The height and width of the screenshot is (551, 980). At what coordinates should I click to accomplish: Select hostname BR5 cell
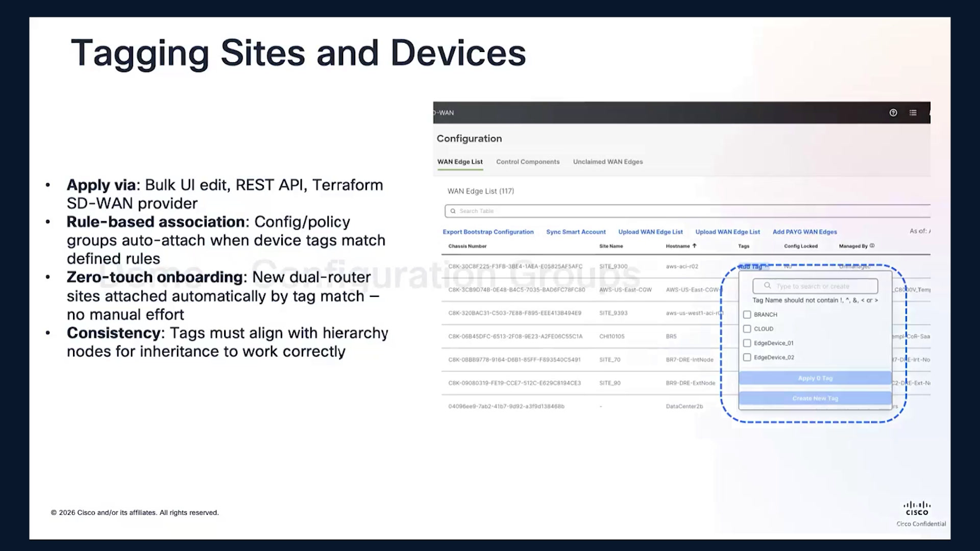tap(671, 337)
